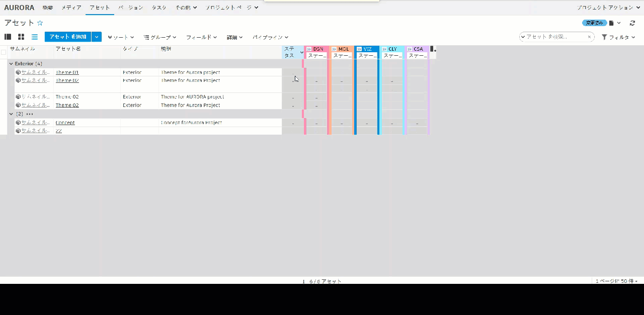The width and height of the screenshot is (644, 315).
Task: Expand the DSN pipeline step column
Action: 309,49
